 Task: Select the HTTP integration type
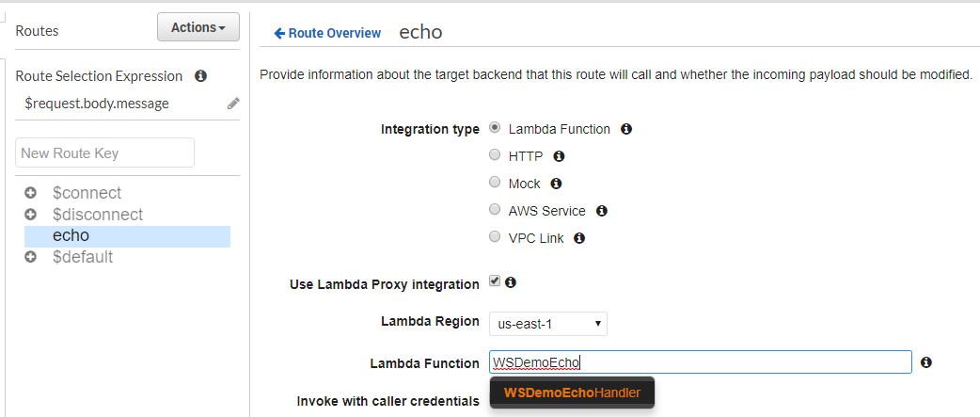tap(495, 155)
